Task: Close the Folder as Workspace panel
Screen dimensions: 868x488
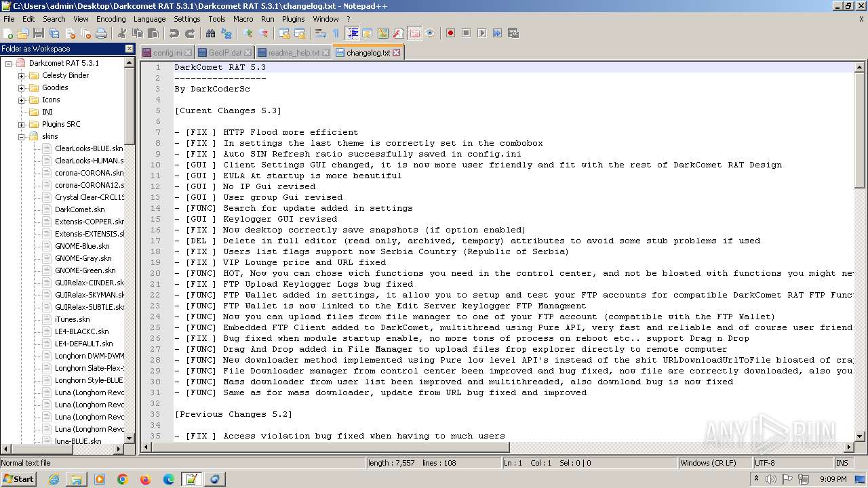Action: tap(130, 49)
